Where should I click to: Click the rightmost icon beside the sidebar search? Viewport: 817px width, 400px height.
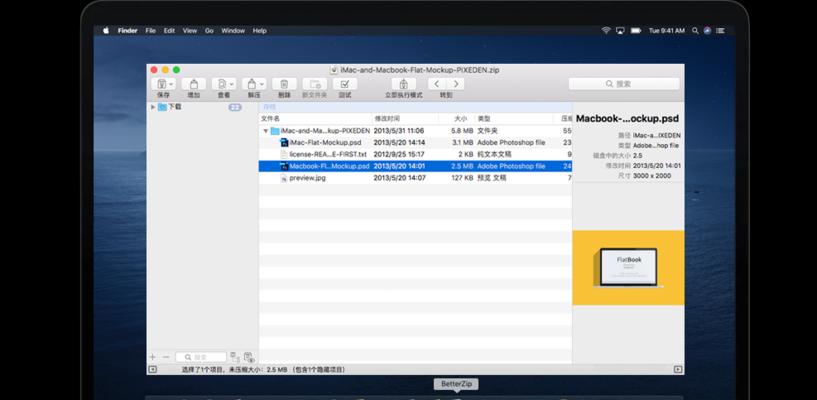250,357
